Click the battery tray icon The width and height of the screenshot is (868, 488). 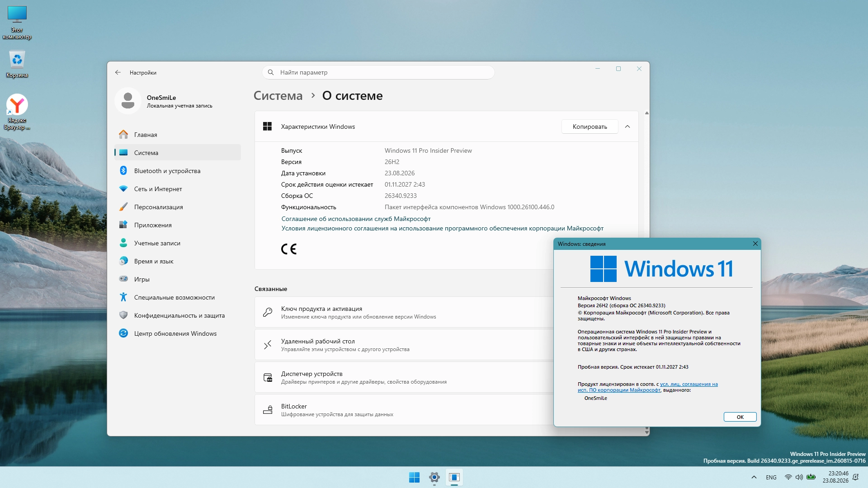tap(811, 477)
